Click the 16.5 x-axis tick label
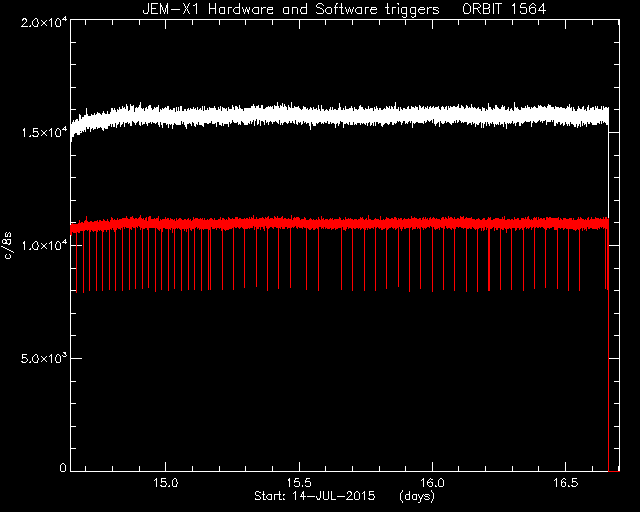 coord(566,483)
